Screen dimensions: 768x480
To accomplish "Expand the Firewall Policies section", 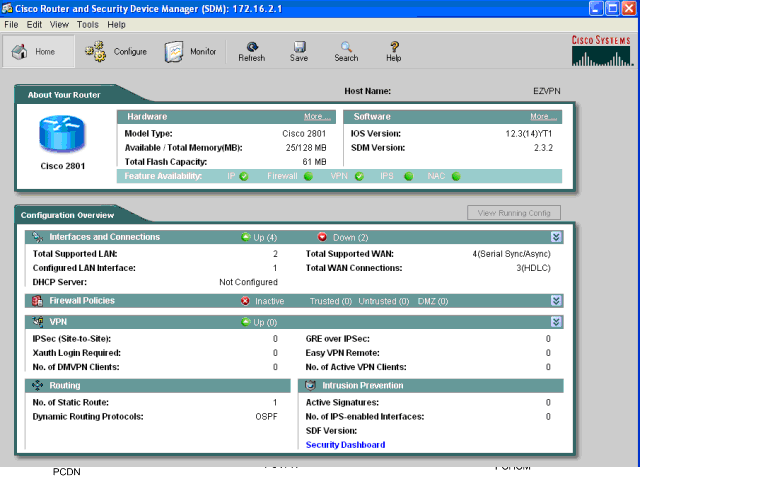I will coord(556,301).
